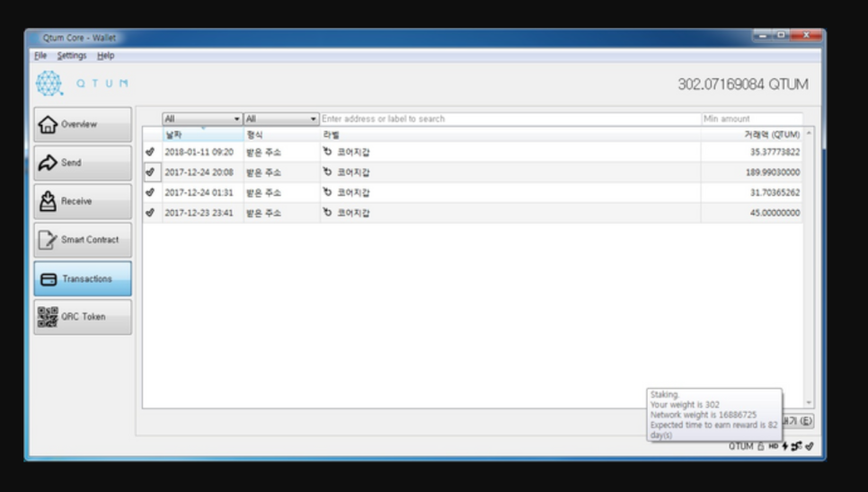The image size is (868, 492).
Task: Expand the date filter dropdown set to All
Action: tap(202, 119)
